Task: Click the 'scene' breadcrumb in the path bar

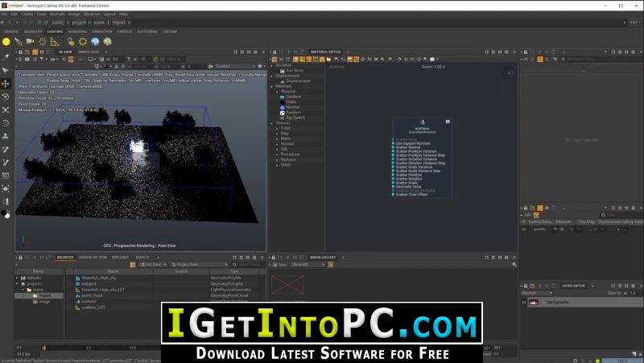Action: click(x=99, y=23)
